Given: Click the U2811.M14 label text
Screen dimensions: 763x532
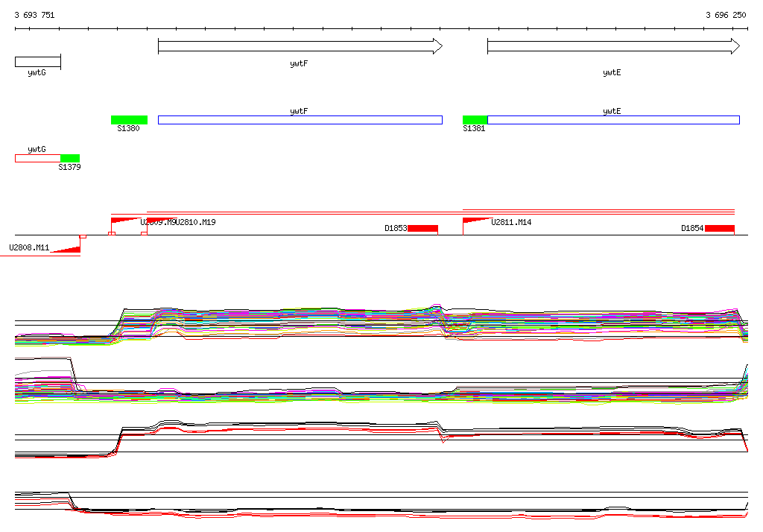Looking at the screenshot, I should (x=511, y=222).
